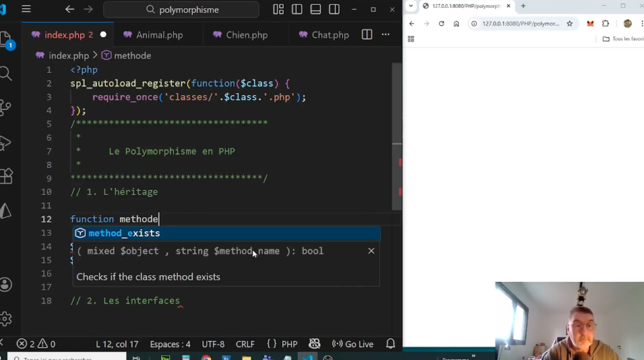Toggle the primary side bar layout

point(297,9)
